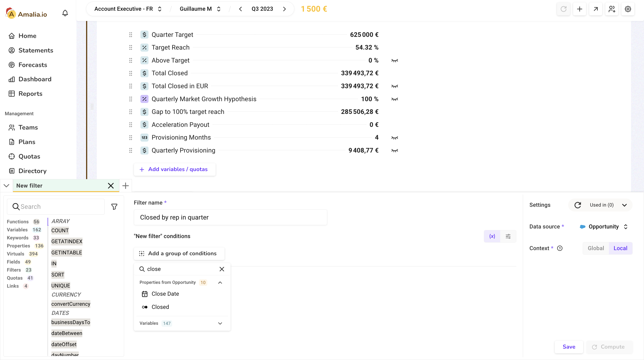Image resolution: width=644 pixels, height=360 pixels.
Task: Go to next quarter arrow
Action: tap(284, 9)
